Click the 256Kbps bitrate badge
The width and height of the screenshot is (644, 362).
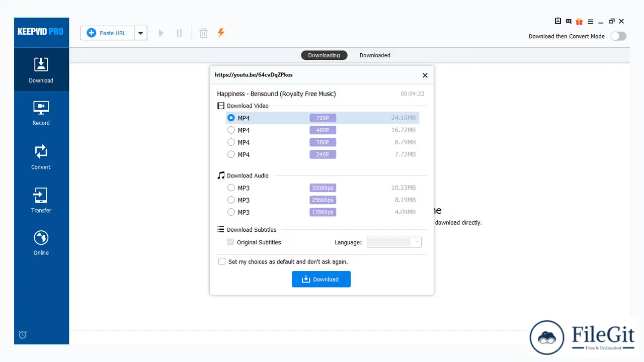[323, 200]
